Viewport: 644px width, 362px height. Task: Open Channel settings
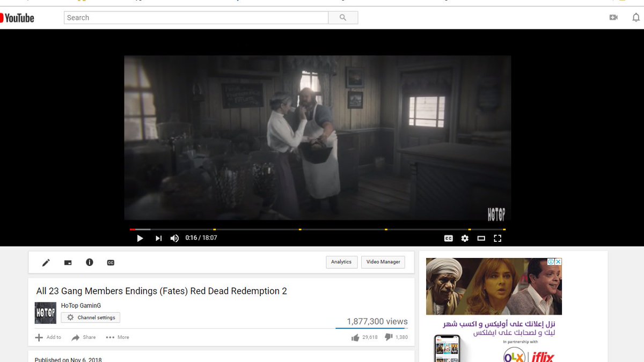click(91, 317)
